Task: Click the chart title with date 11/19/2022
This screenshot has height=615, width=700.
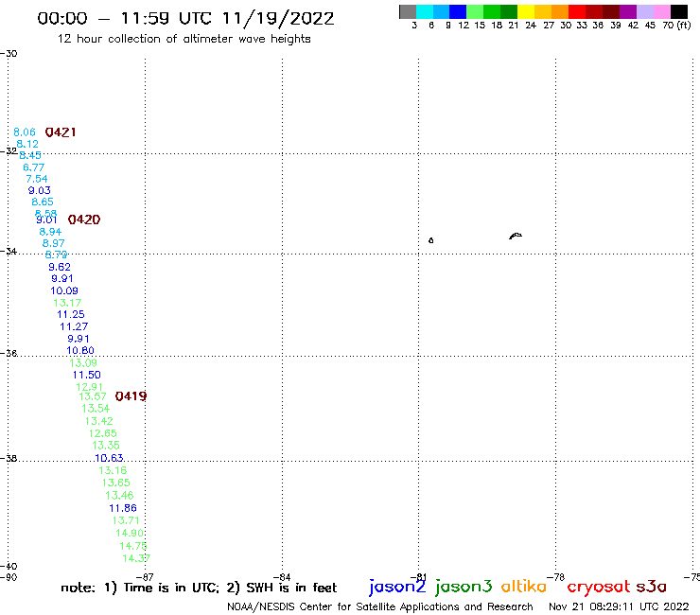Action: tap(185, 19)
